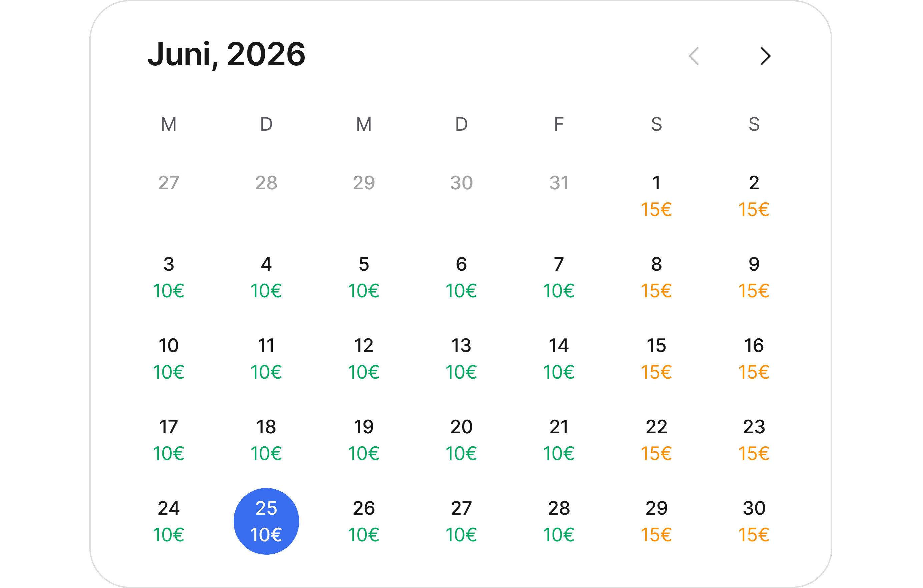The height and width of the screenshot is (588, 923).
Task: Pick June 7 at 10€
Action: (x=559, y=277)
